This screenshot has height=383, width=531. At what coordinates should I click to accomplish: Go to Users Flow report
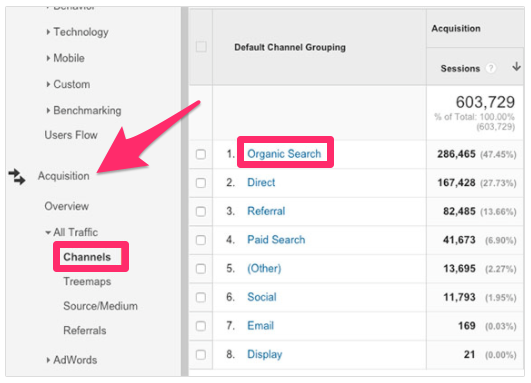click(x=71, y=135)
